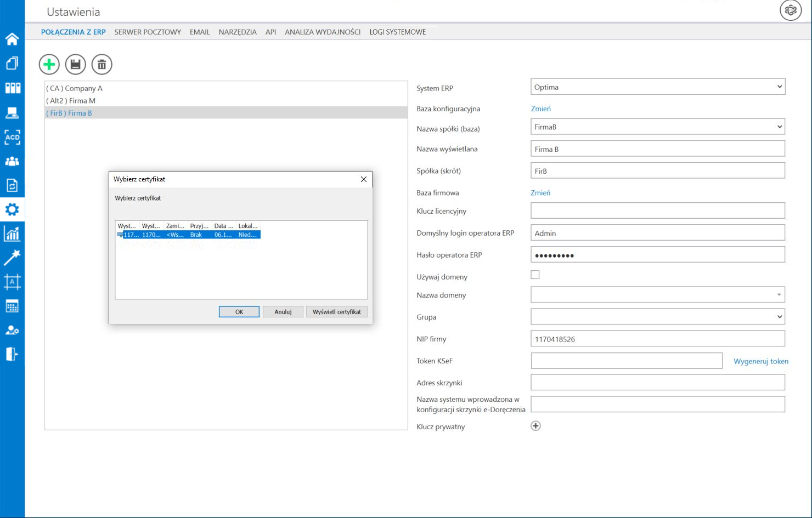Click Zmień link for Baza konfiguracyjna
This screenshot has width=812, height=518.
(540, 109)
